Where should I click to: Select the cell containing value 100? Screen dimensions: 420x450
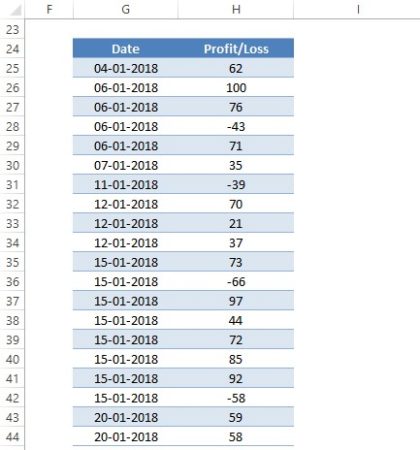(x=236, y=88)
